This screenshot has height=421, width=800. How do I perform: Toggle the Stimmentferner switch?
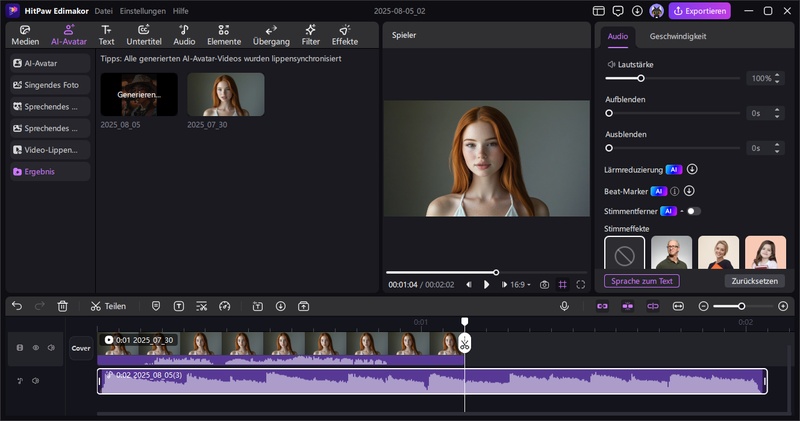click(693, 211)
